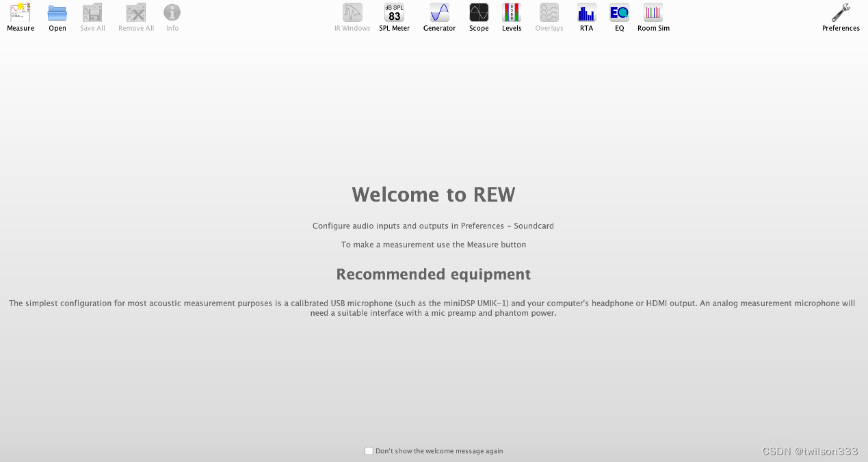Click the Welcome to REW heading
868x462 pixels.
point(434,195)
